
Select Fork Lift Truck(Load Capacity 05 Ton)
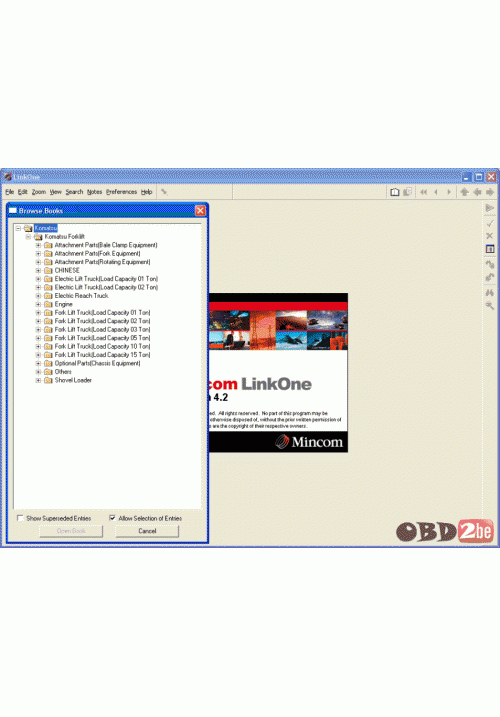click(102, 338)
